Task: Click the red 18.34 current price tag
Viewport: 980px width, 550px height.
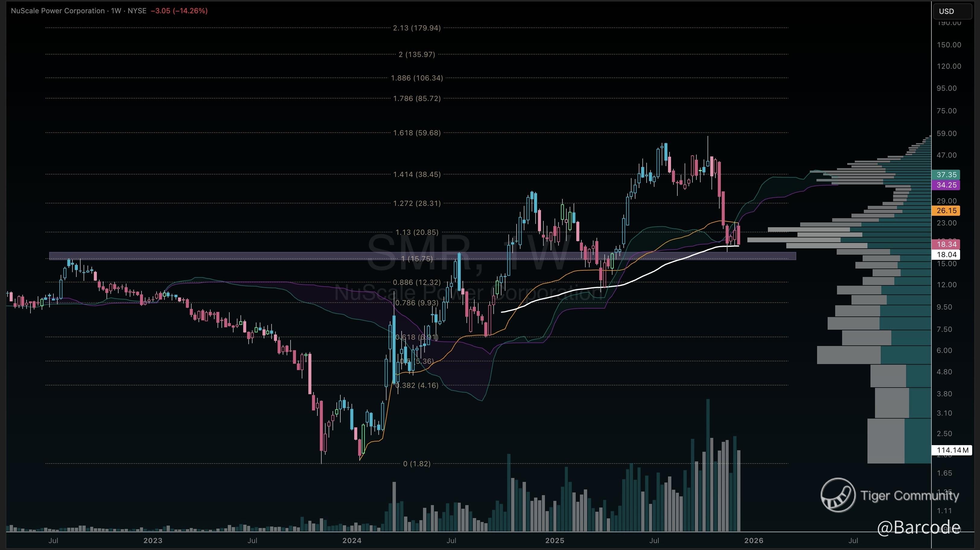Action: [946, 244]
